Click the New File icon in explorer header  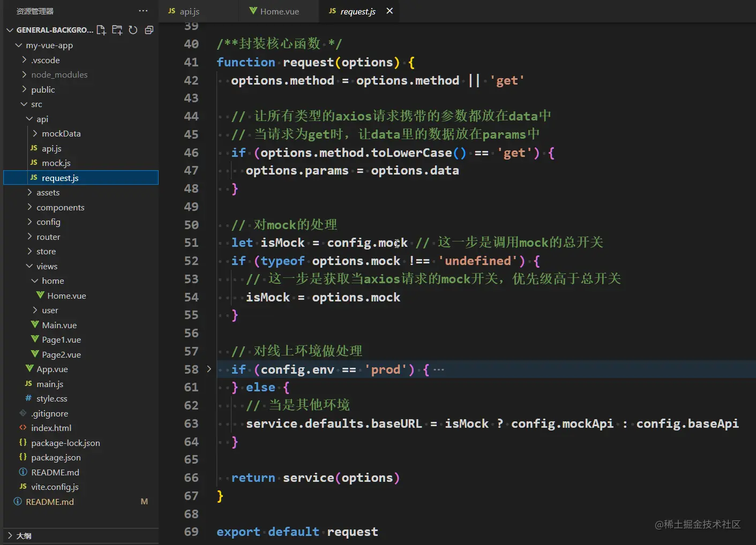pos(101,30)
